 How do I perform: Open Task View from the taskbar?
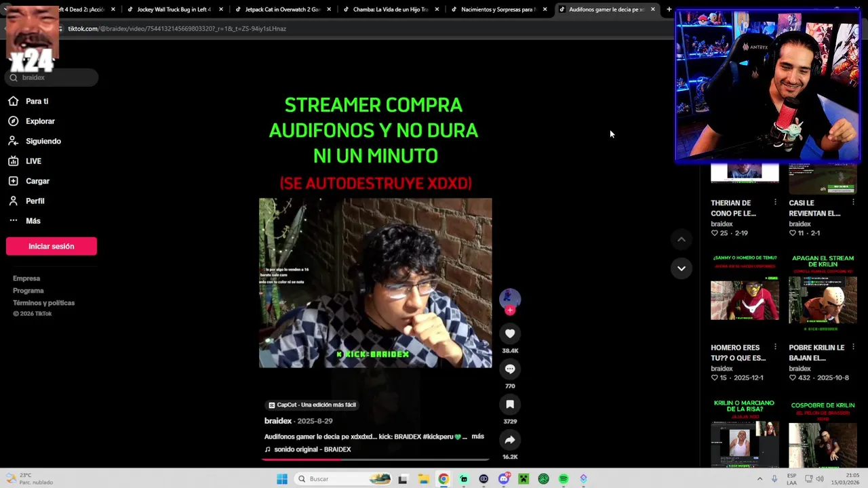pyautogui.click(x=403, y=479)
